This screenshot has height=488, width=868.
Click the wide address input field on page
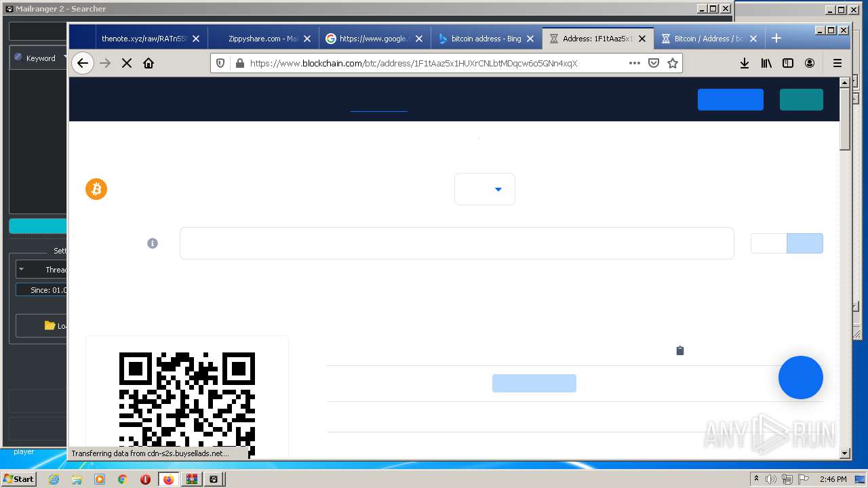click(457, 243)
